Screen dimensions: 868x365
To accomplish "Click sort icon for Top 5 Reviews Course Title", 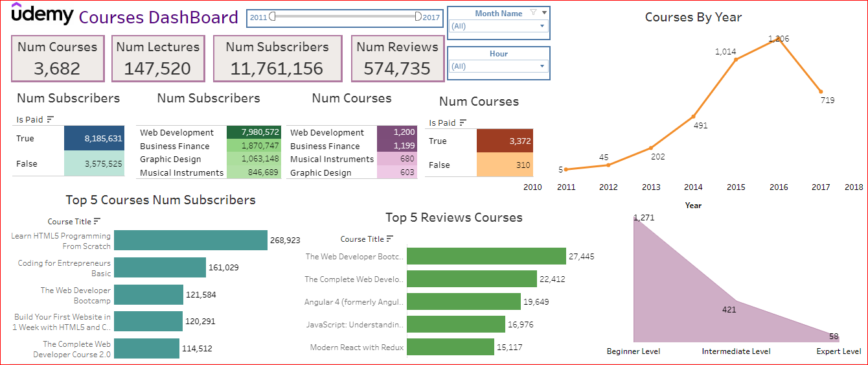I will (390, 239).
